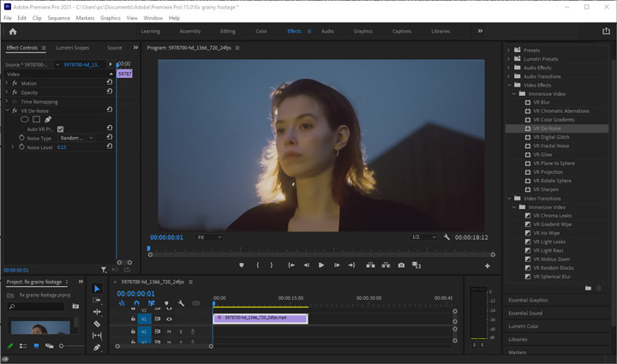Select the Pen tool in toolbar
The height and width of the screenshot is (364, 617).
[97, 347]
